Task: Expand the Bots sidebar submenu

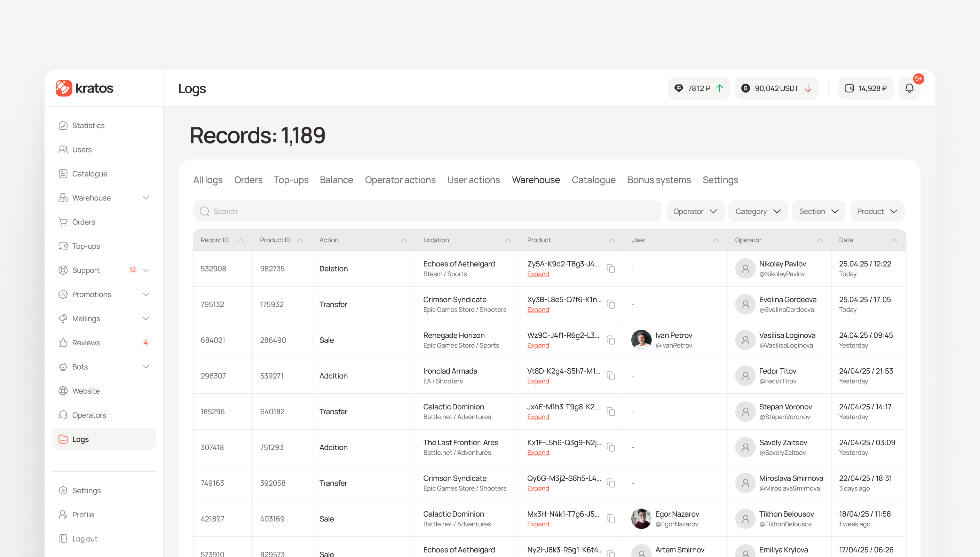Action: (146, 367)
